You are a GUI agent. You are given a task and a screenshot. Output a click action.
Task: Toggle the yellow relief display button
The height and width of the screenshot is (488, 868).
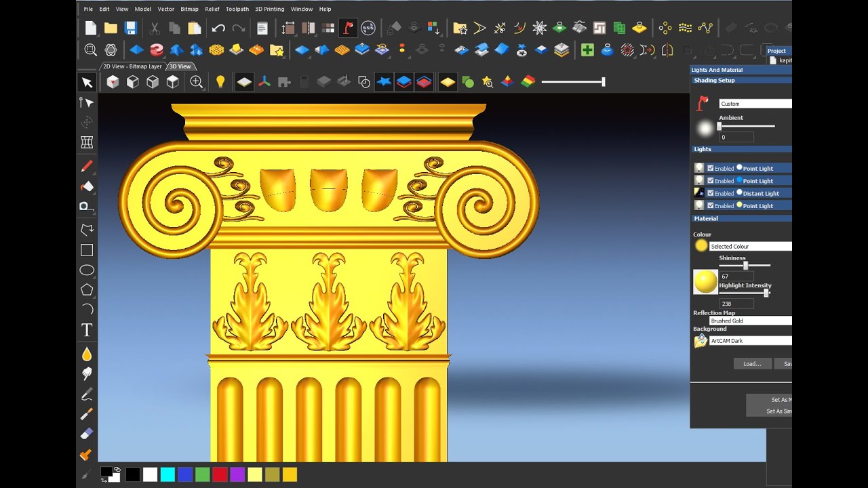click(x=448, y=82)
